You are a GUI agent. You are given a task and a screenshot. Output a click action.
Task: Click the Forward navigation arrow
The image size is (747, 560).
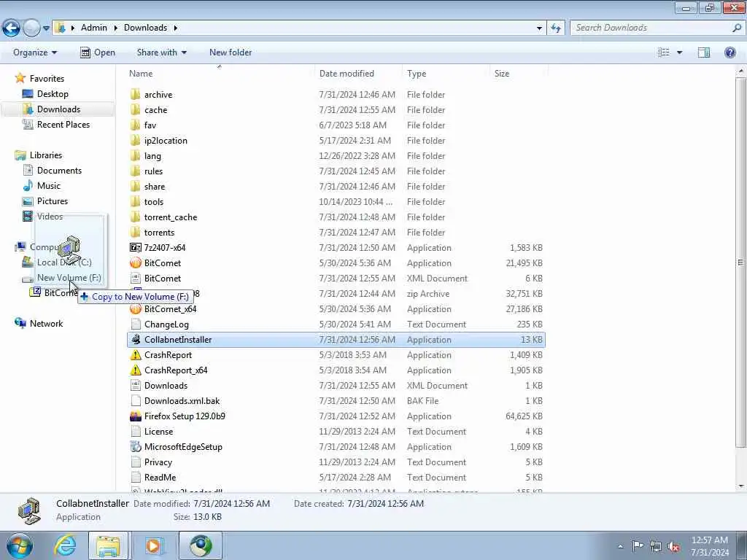[x=31, y=28]
